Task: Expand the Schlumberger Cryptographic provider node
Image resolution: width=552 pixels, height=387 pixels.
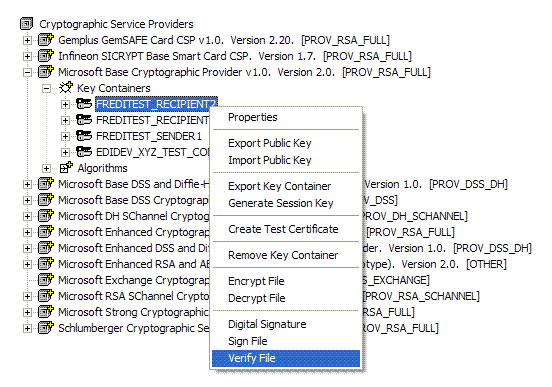Action: (27, 329)
